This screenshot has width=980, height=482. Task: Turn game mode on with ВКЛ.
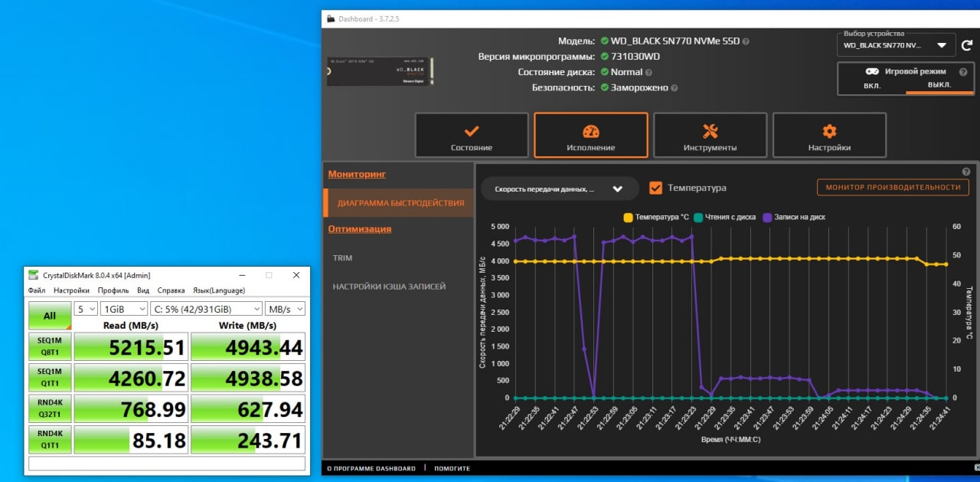click(x=872, y=85)
